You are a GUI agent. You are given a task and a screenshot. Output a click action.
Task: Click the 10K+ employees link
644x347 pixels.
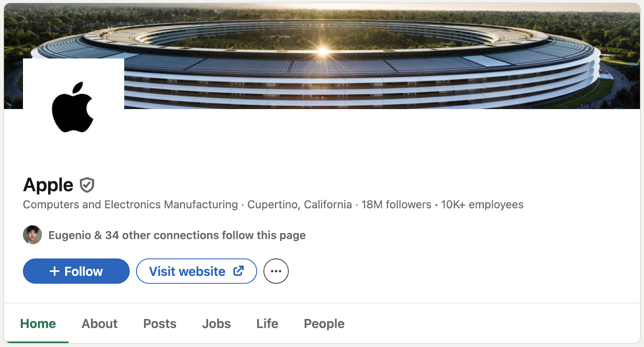click(482, 205)
